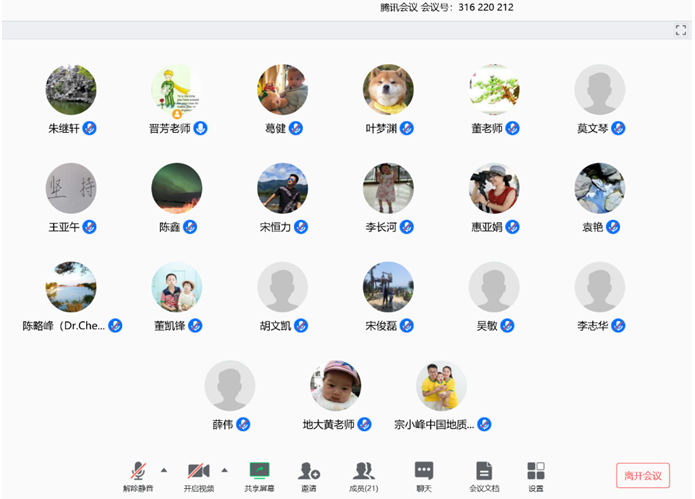Select 叶梦渊's Shiba dog avatar

(x=388, y=90)
